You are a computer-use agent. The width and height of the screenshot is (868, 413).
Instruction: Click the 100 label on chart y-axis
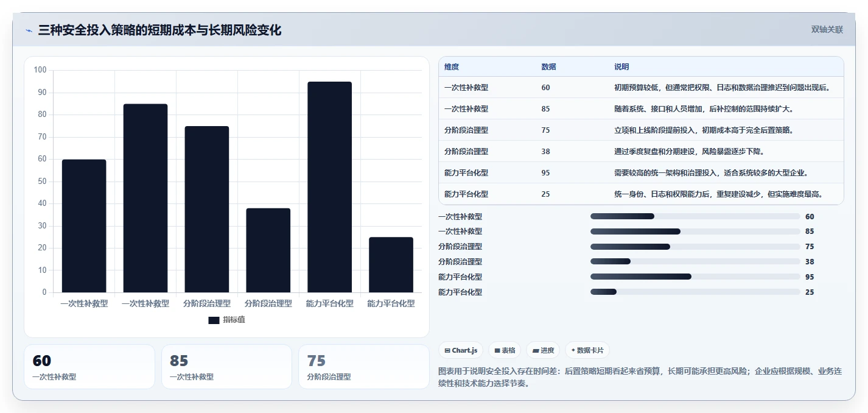[40, 70]
